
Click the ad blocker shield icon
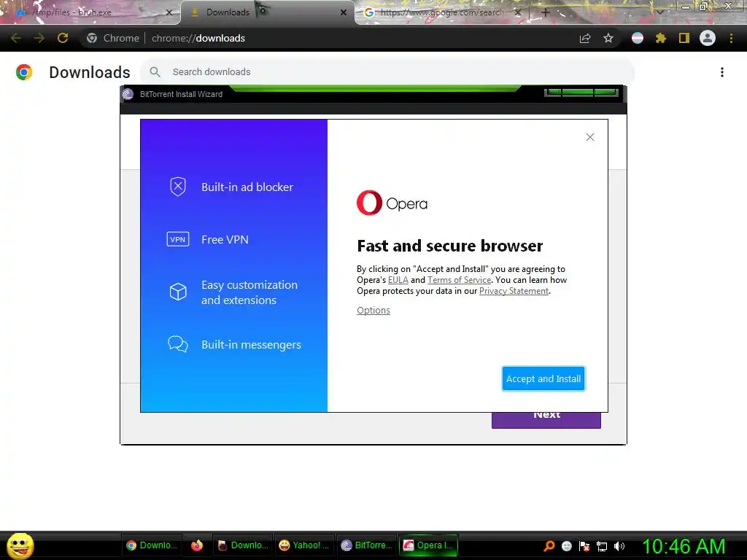(x=178, y=187)
